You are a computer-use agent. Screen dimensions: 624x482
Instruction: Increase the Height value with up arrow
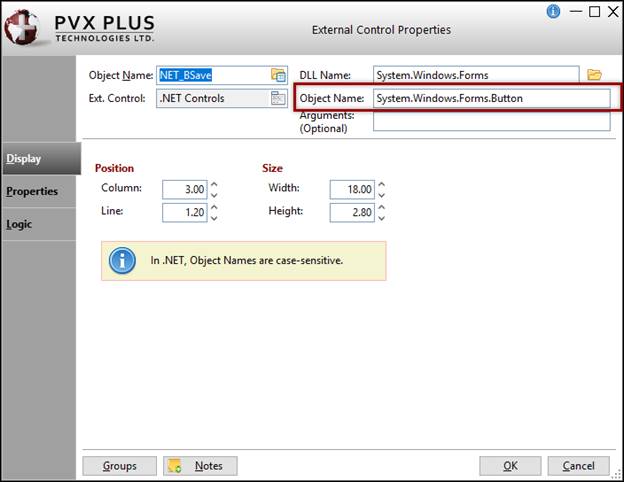[x=382, y=207]
